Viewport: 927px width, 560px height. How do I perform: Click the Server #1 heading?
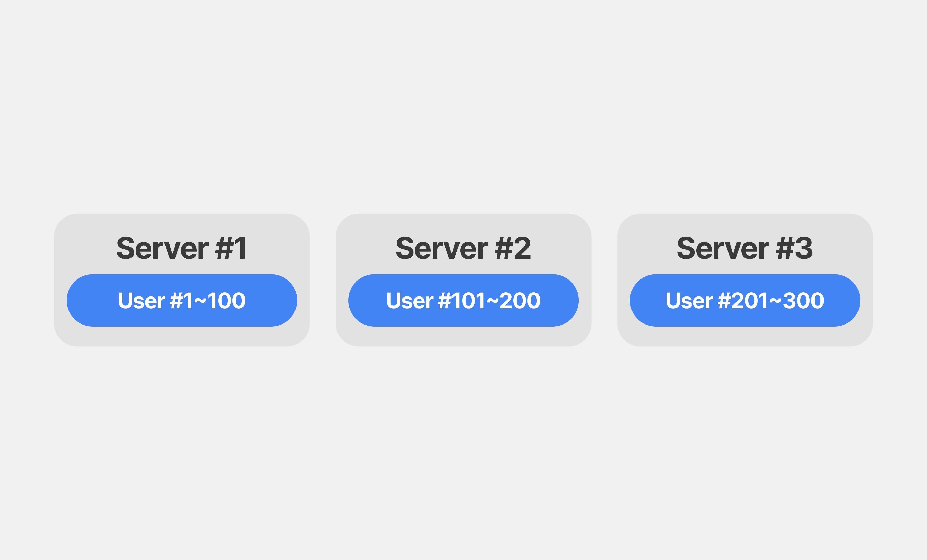[x=182, y=248]
